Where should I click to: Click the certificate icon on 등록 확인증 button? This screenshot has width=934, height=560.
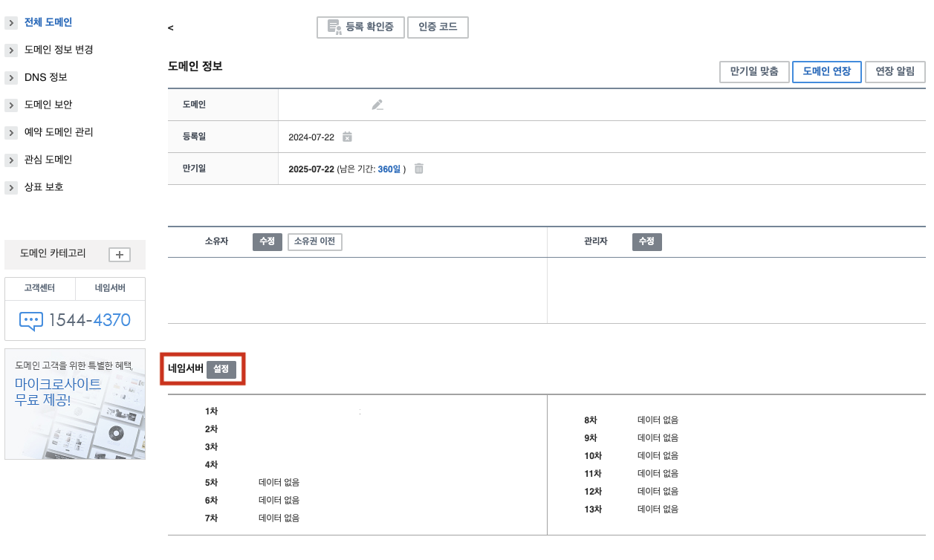point(334,28)
